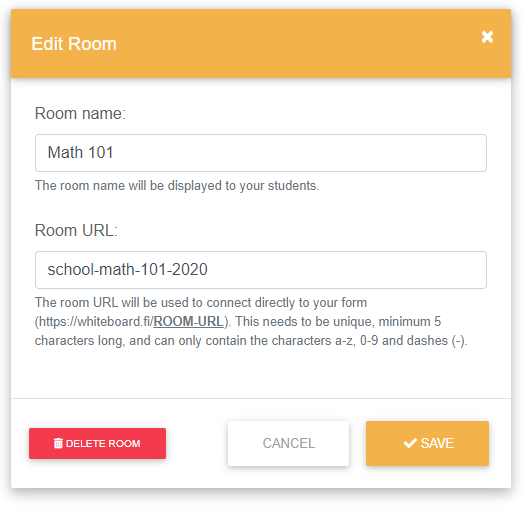The height and width of the screenshot is (509, 526).
Task: Click the checkmark icon on Save
Action: click(410, 443)
